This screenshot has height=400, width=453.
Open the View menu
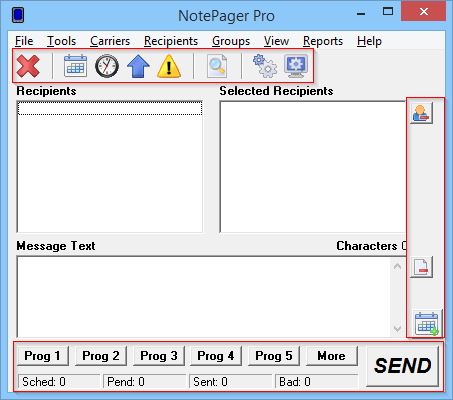276,41
